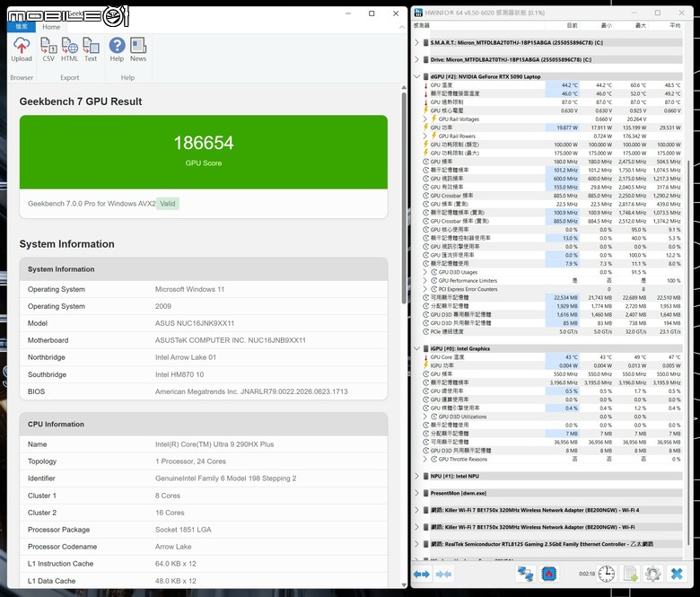The image size is (700, 597).
Task: Open the News icon in the ribbon
Action: [x=138, y=49]
